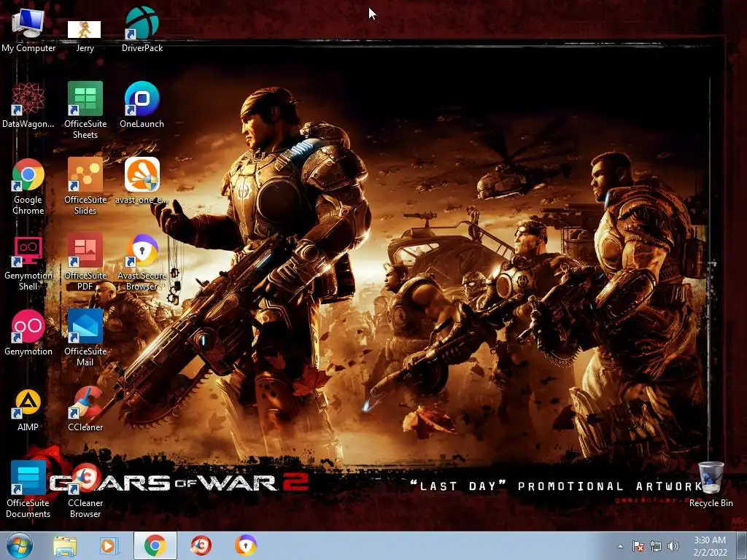The height and width of the screenshot is (560, 747).
Task: Open OfficeSuite Mail shortcut
Action: (x=85, y=338)
